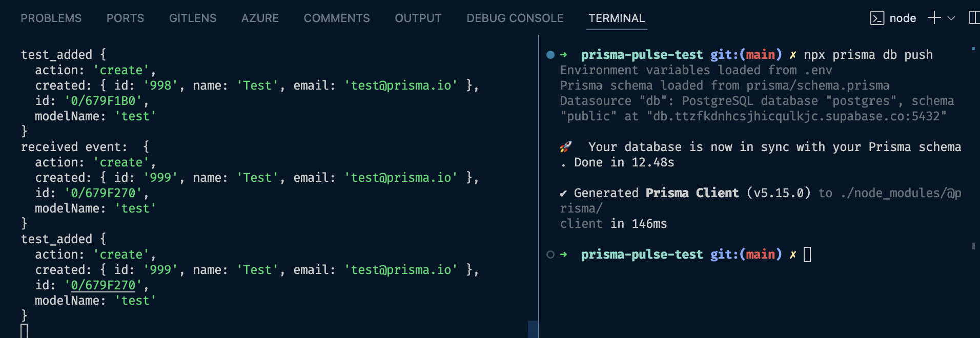The height and width of the screenshot is (338, 980).
Task: Click the first 'prisma-pulse-test' prompt directory
Action: click(642, 55)
